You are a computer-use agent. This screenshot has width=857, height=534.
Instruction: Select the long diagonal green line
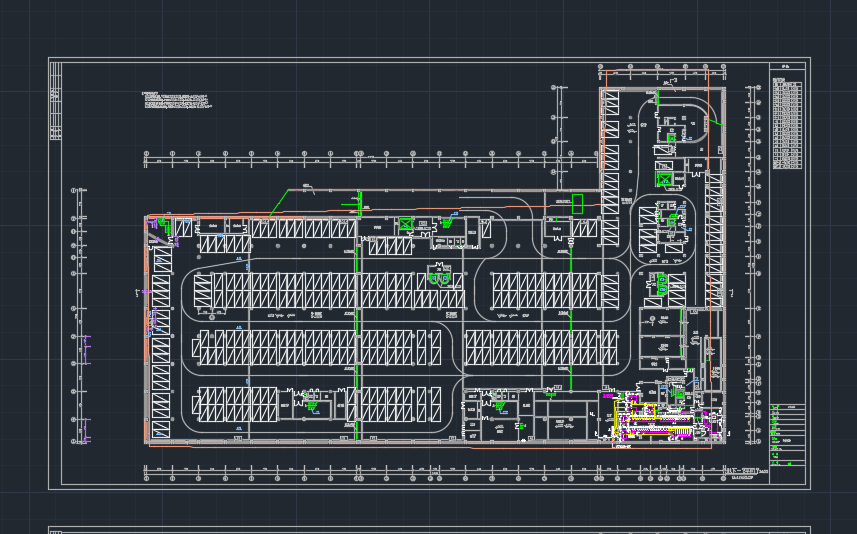pos(279,203)
